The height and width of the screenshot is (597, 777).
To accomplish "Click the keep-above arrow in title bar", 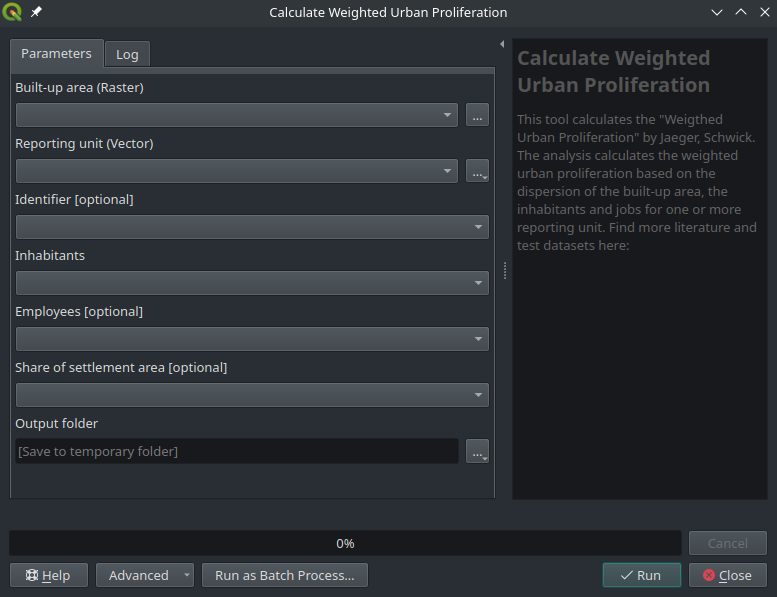I will pyautogui.click(x=741, y=13).
